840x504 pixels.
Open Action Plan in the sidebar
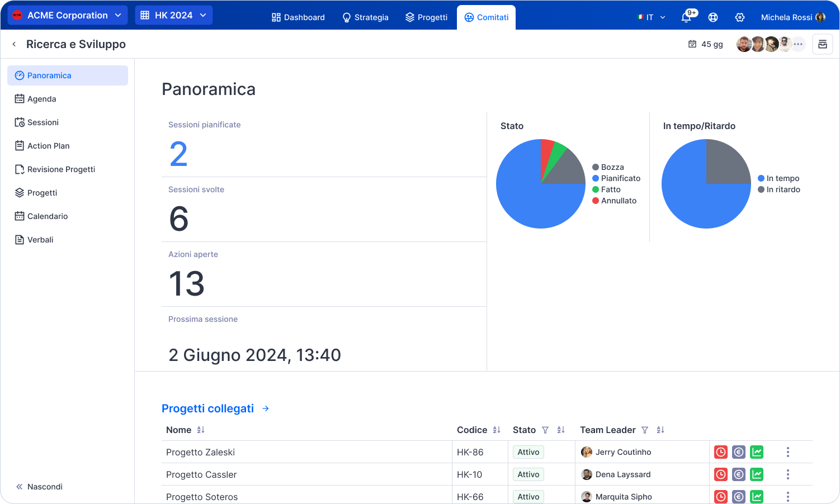[68, 146]
